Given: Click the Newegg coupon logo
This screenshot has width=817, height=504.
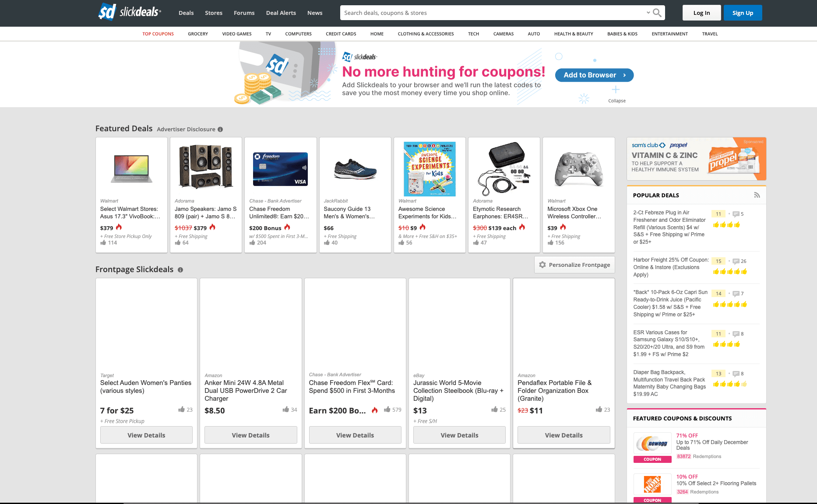Looking at the screenshot, I should pos(652,444).
